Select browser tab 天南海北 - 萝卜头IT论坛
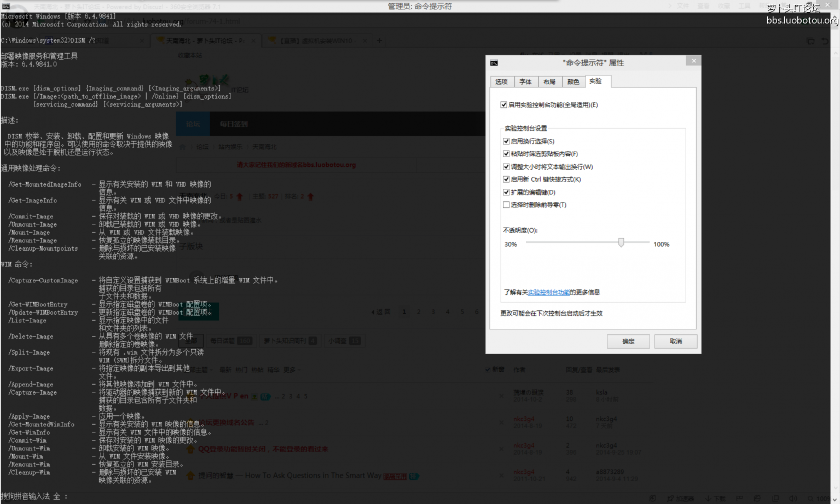Image resolution: width=840 pixels, height=504 pixels. 205,40
